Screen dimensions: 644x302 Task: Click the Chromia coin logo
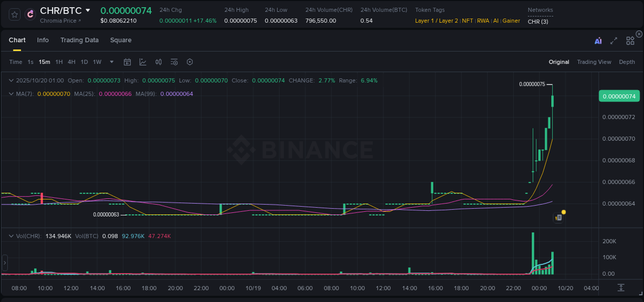29,14
